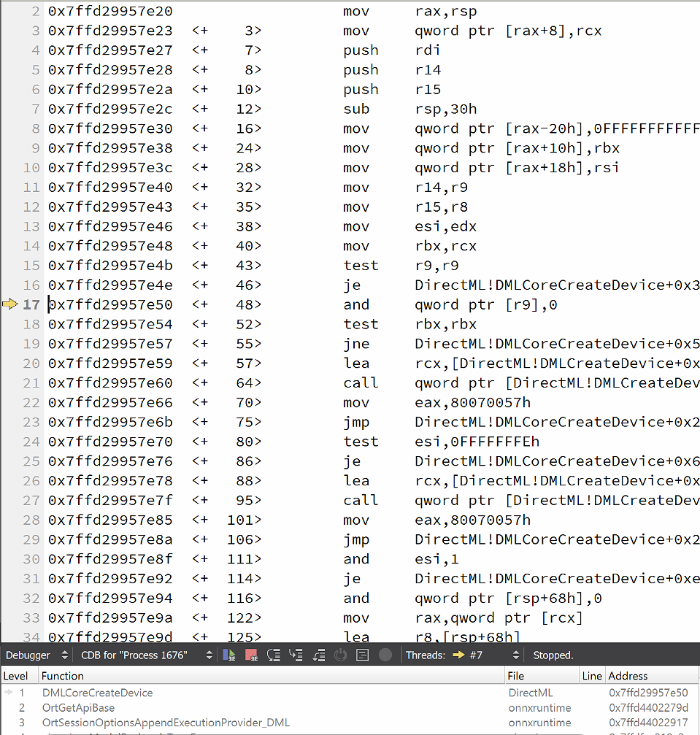Screen dimensions: 700x735
Task: Click the red Interrupt debugger icon
Action: tap(250, 655)
